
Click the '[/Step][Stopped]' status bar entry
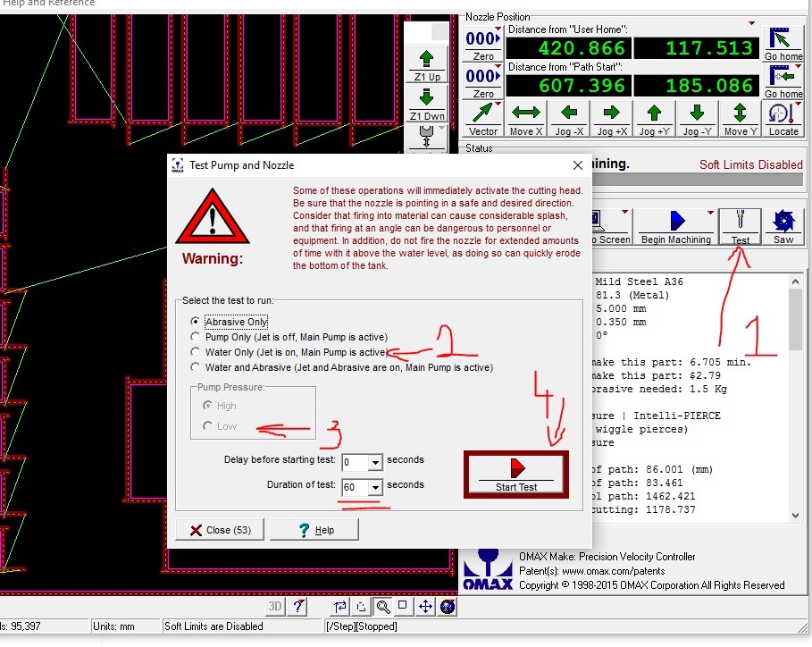[362, 626]
